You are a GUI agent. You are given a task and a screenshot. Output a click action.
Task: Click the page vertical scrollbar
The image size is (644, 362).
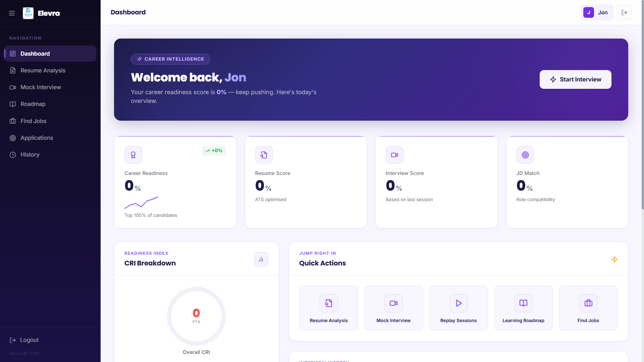642,105
